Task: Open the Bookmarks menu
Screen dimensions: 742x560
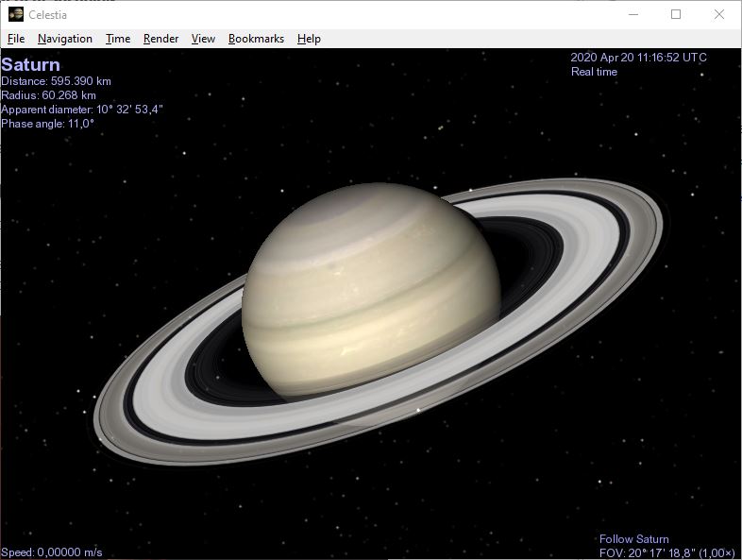Action: pyautogui.click(x=256, y=39)
